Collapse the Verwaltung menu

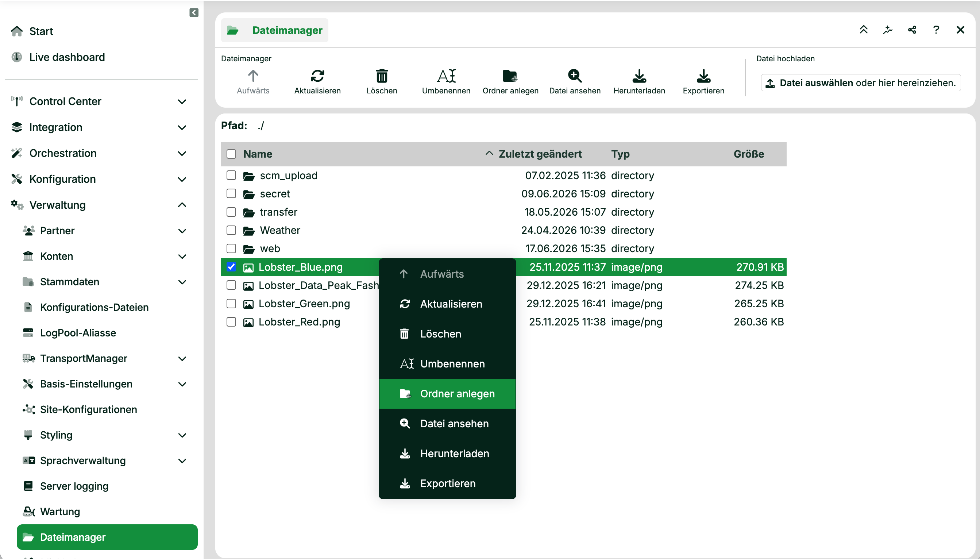tap(182, 205)
